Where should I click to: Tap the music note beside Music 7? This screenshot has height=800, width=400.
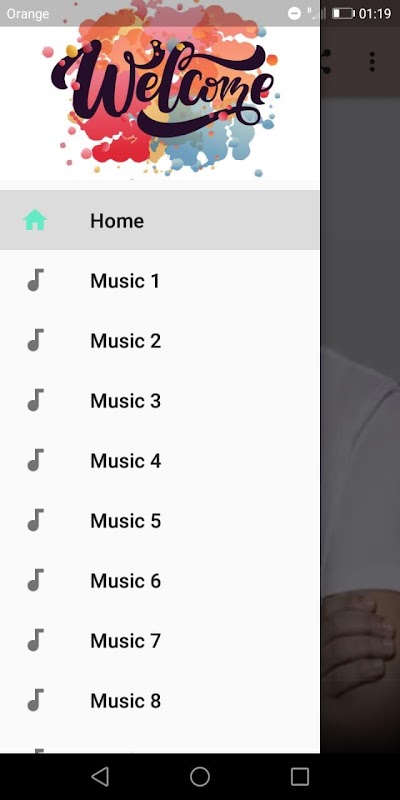(35, 640)
